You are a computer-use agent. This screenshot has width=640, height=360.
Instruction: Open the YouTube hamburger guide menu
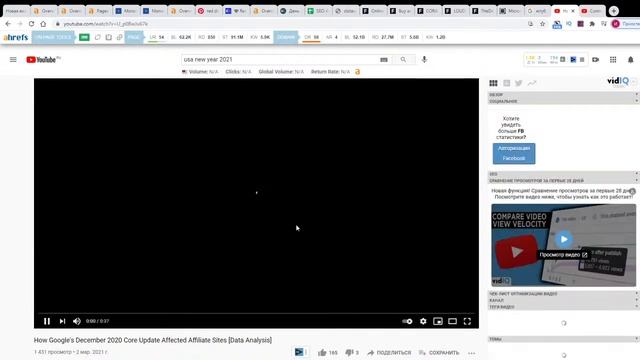[x=13, y=60]
